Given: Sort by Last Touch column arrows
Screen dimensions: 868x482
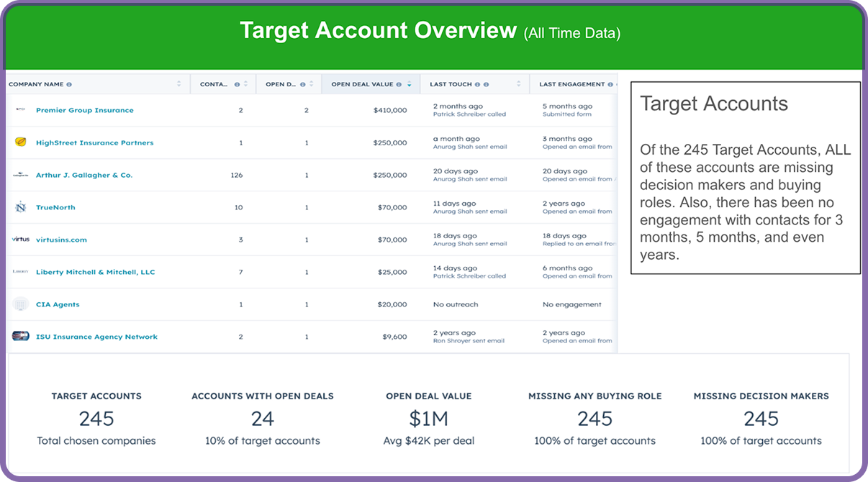Looking at the screenshot, I should tap(518, 84).
